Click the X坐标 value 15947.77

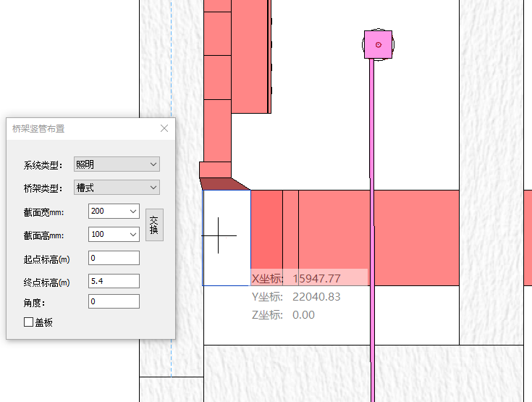coord(316,279)
